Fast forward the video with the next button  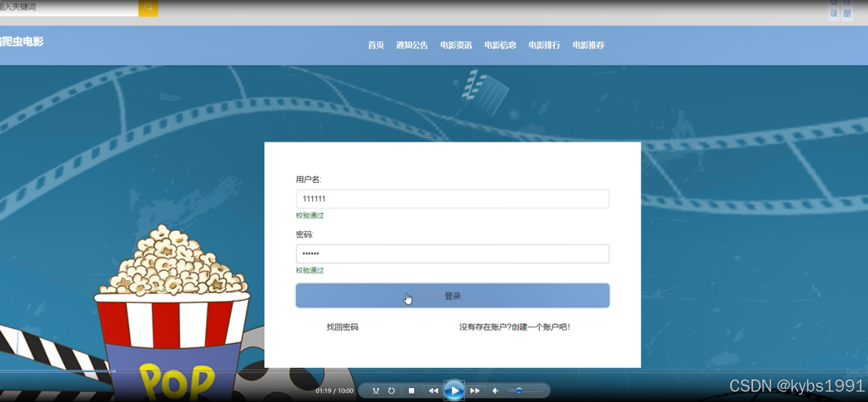tap(476, 390)
